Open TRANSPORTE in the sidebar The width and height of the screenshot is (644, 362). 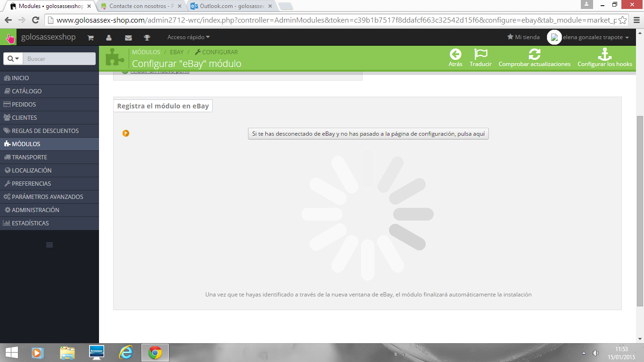pyautogui.click(x=50, y=157)
